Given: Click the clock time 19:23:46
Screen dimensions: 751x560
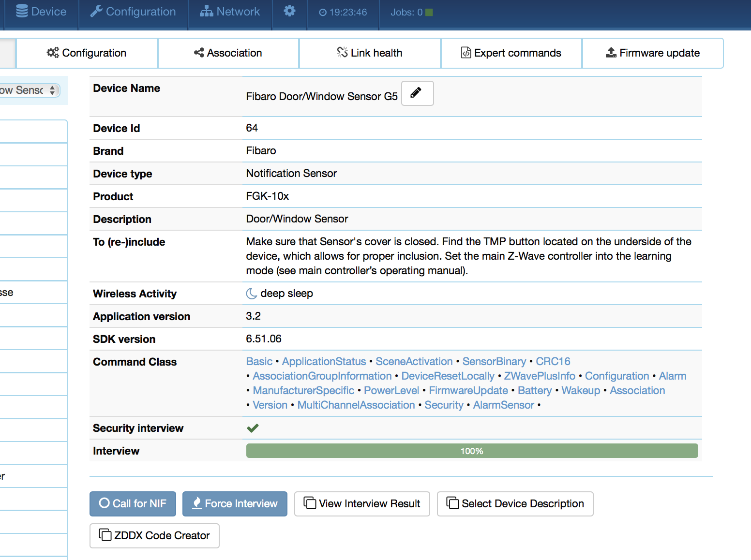Looking at the screenshot, I should [343, 12].
